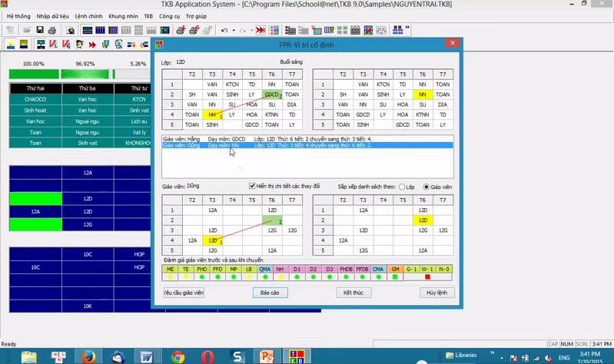614x364 pixels.
Task: Click the yellow 12D cell in right teacher timetable
Action: click(x=423, y=220)
